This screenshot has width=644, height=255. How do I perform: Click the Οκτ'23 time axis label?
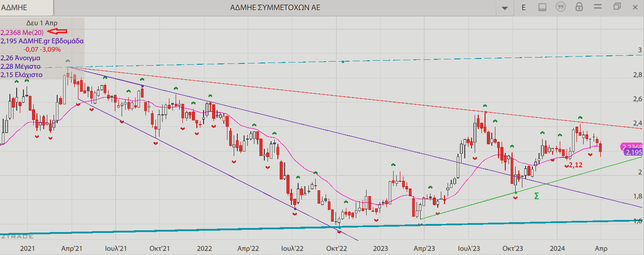coord(512,248)
